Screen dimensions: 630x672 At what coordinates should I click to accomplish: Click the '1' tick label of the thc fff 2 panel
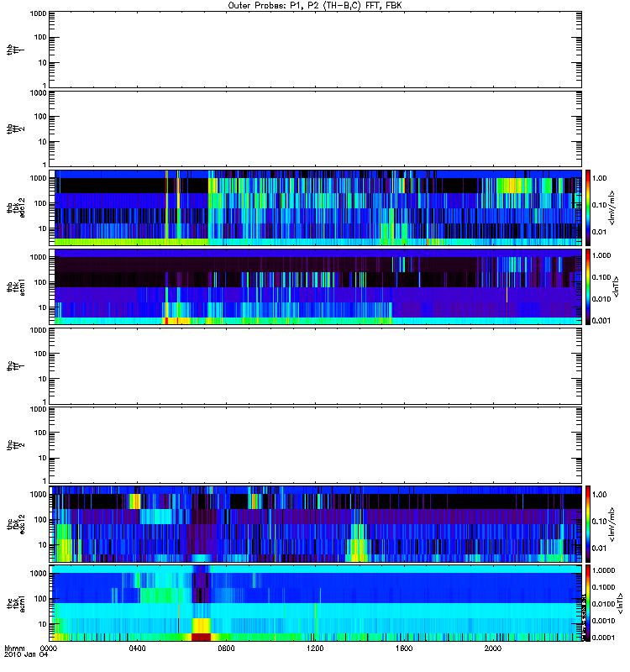pyautogui.click(x=45, y=480)
